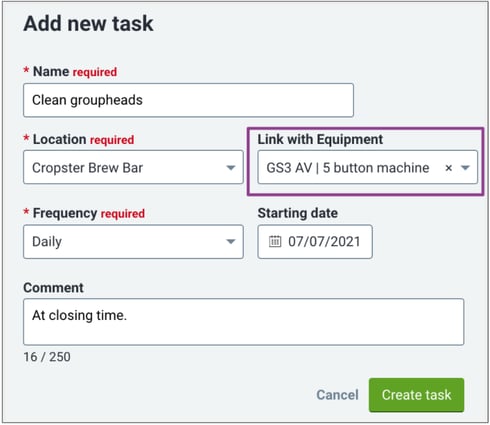490x425 pixels.
Task: Click the Name field containing Clean groupheads
Action: [188, 100]
